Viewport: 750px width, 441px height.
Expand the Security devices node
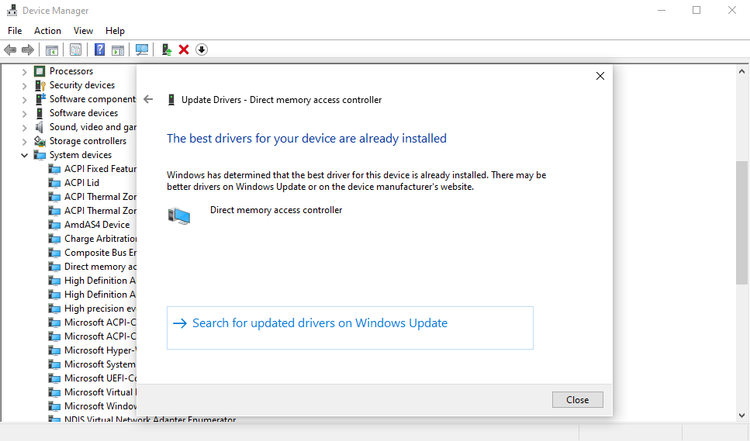[x=24, y=86]
